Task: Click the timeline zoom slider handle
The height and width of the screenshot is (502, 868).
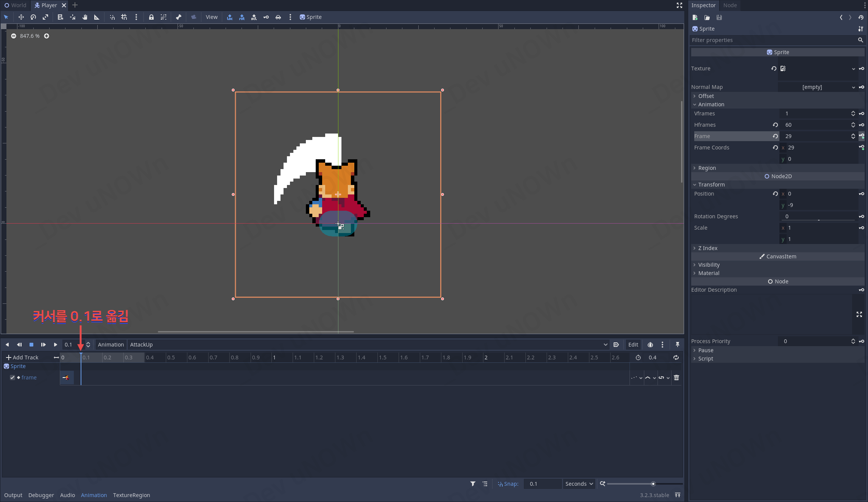Action: (653, 484)
